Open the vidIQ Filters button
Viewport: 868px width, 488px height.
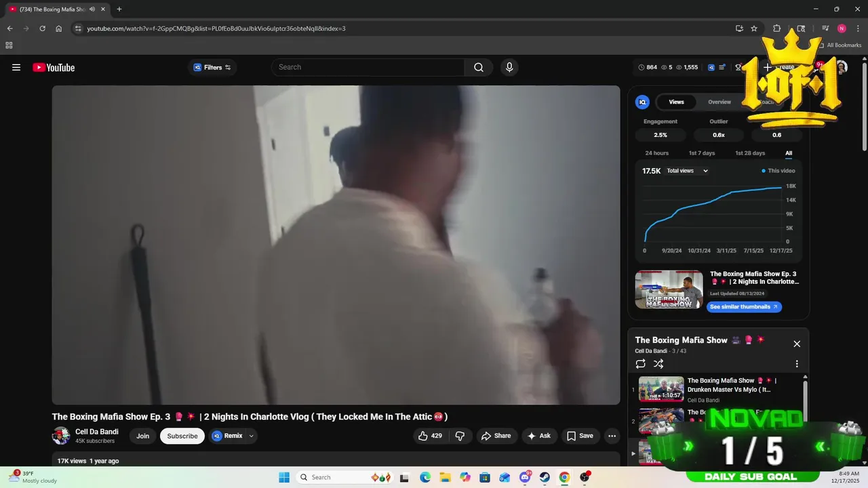pos(212,67)
